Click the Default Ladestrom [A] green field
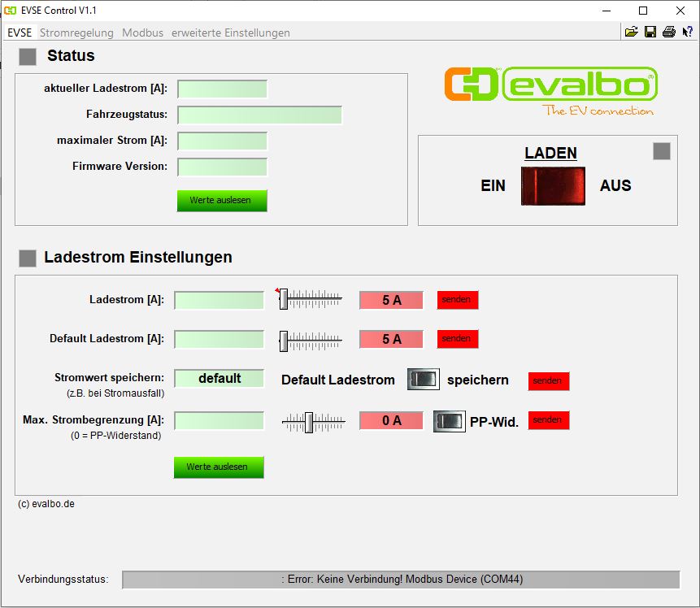This screenshot has width=700, height=608. point(219,339)
